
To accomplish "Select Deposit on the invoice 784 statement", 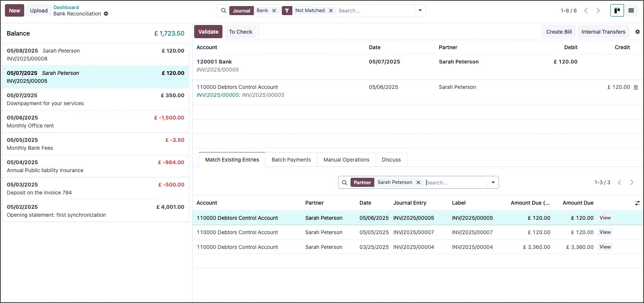I will click(96, 188).
